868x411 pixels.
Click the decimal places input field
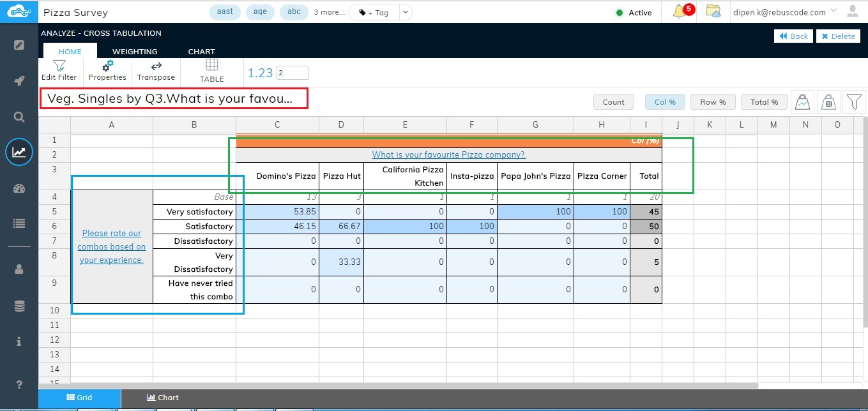click(293, 73)
